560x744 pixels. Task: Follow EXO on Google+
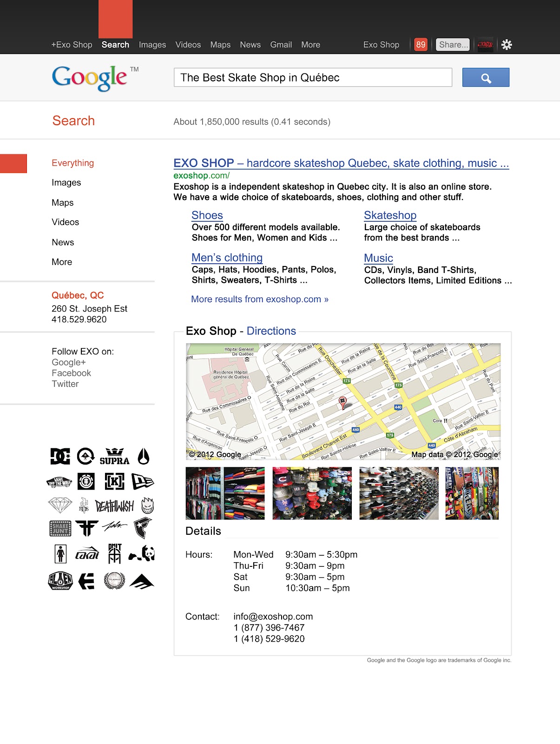click(x=69, y=362)
